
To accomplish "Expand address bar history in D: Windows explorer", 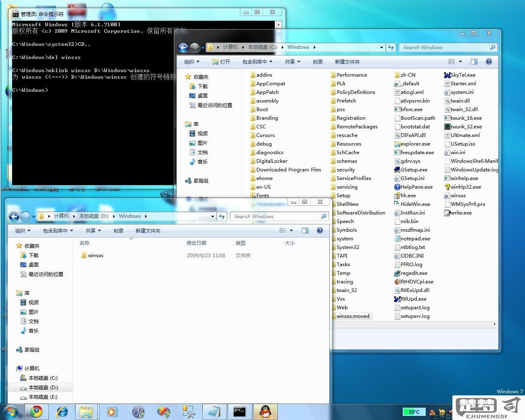I will pyautogui.click(x=212, y=217).
